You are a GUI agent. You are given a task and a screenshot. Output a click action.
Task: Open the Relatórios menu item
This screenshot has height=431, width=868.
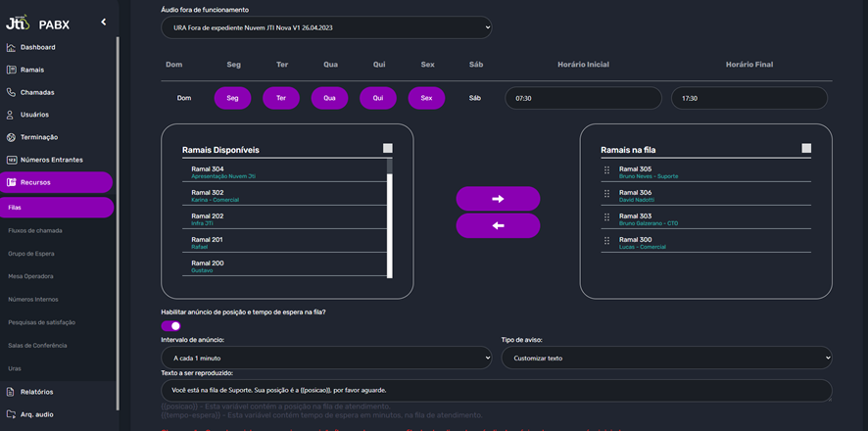point(37,392)
